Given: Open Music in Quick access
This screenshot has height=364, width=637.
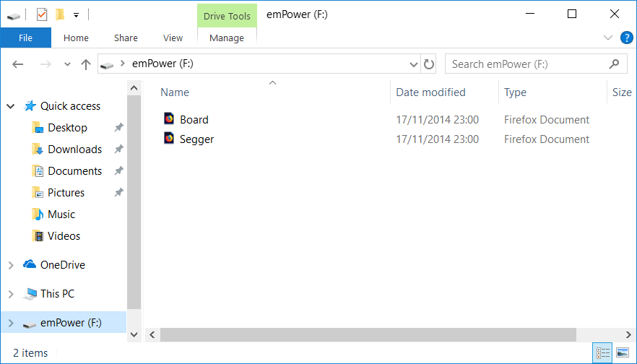Looking at the screenshot, I should pos(61,214).
